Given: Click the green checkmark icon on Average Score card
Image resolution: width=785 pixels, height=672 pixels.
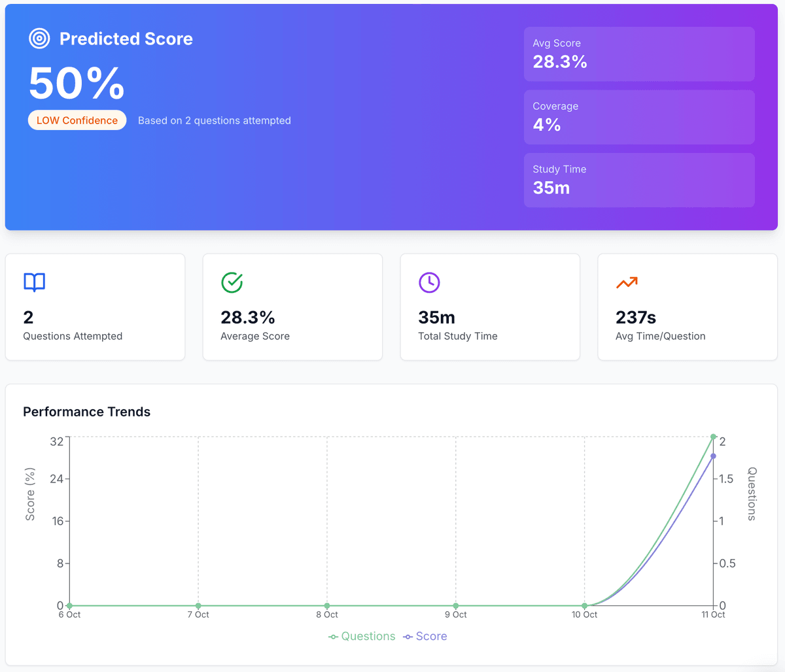Looking at the screenshot, I should pyautogui.click(x=232, y=282).
